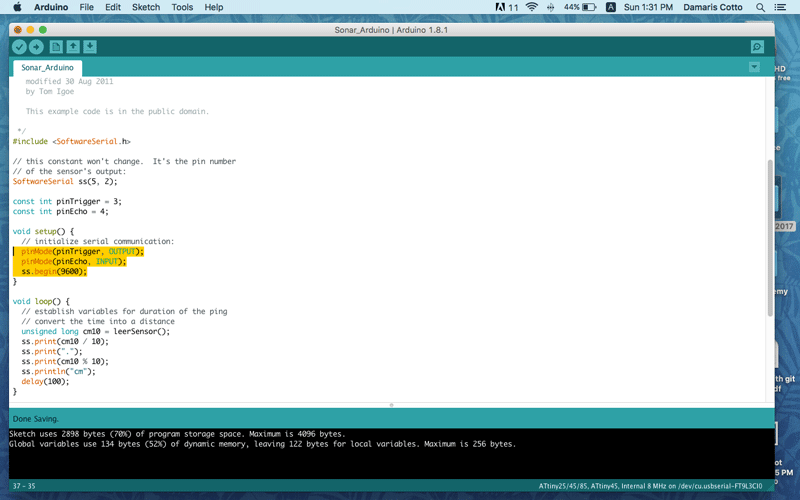The width and height of the screenshot is (800, 500).
Task: Click the 'modified 30 Aug 2011' comment
Action: pyautogui.click(x=69, y=81)
